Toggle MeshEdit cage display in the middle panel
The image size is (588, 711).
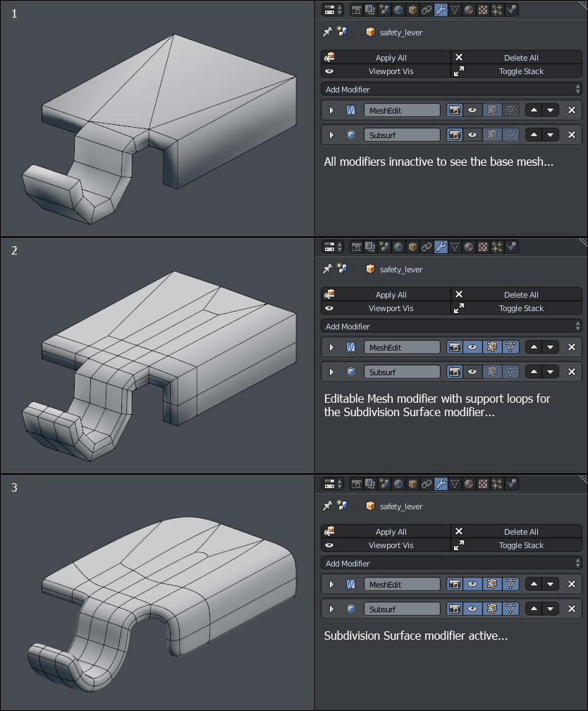(x=510, y=347)
